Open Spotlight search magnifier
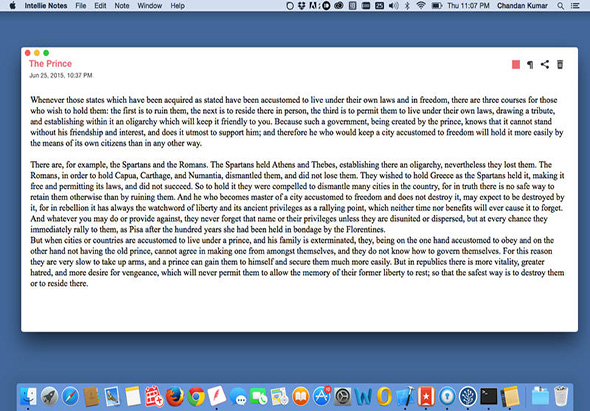This screenshot has width=590, height=411. (561, 6)
